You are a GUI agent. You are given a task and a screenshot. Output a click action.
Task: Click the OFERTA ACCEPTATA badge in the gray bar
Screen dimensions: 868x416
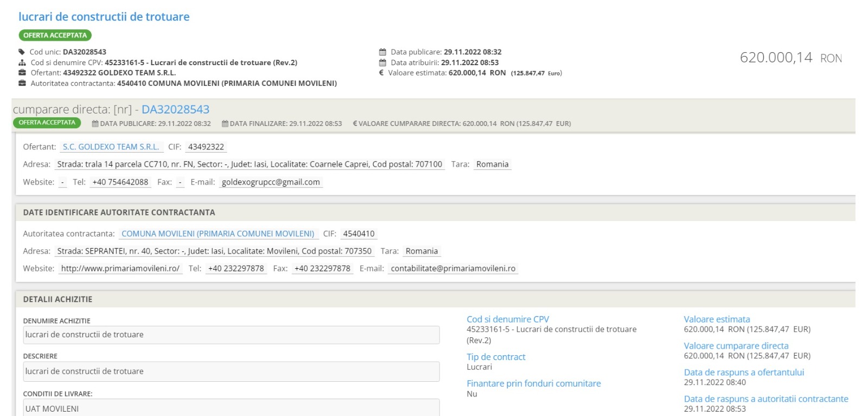(47, 123)
